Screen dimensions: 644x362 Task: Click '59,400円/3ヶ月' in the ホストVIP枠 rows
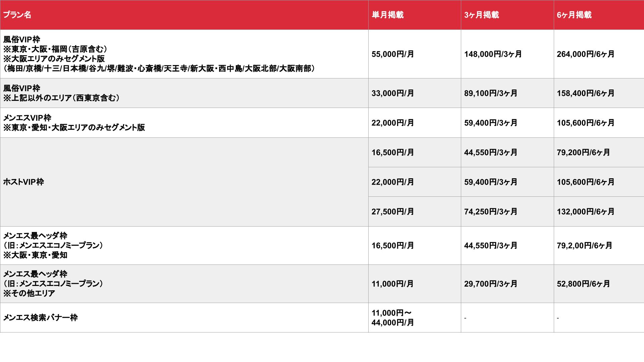[x=507, y=182]
